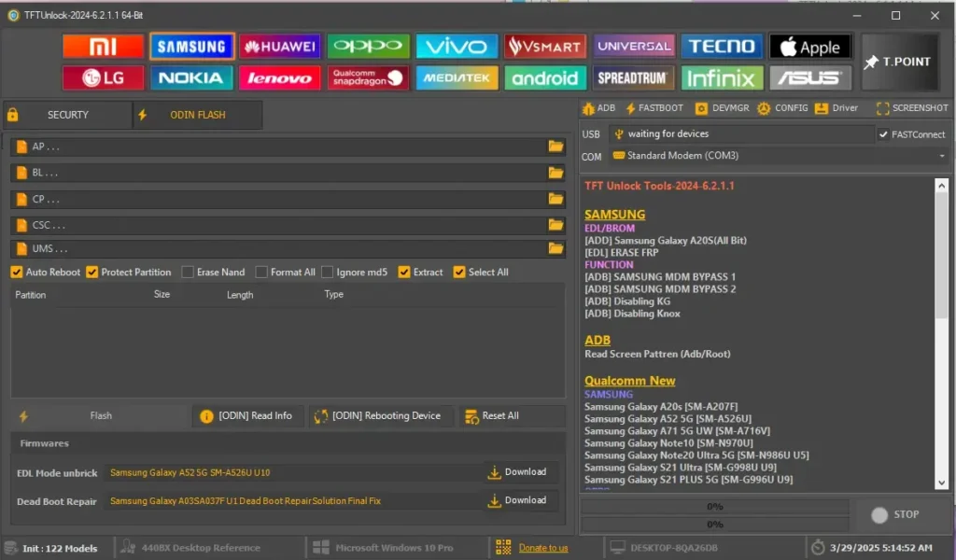Image resolution: width=956 pixels, height=560 pixels.
Task: Expand the SAMSUNG section heading
Action: (x=614, y=214)
